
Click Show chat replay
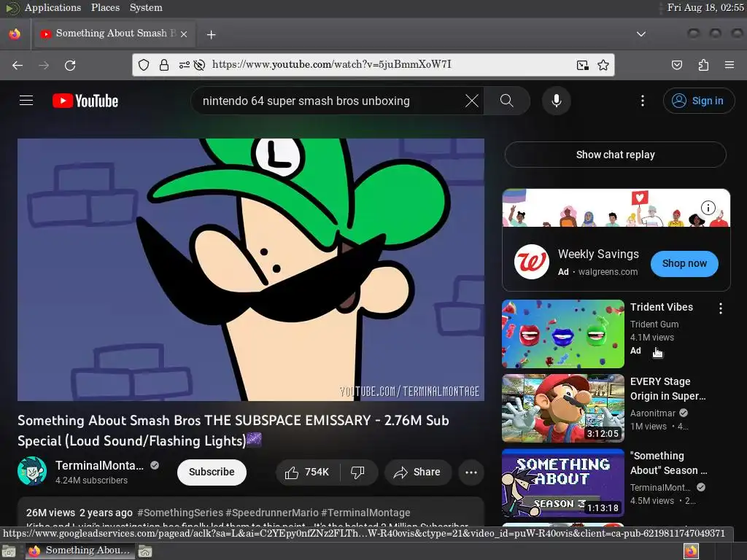click(x=615, y=155)
